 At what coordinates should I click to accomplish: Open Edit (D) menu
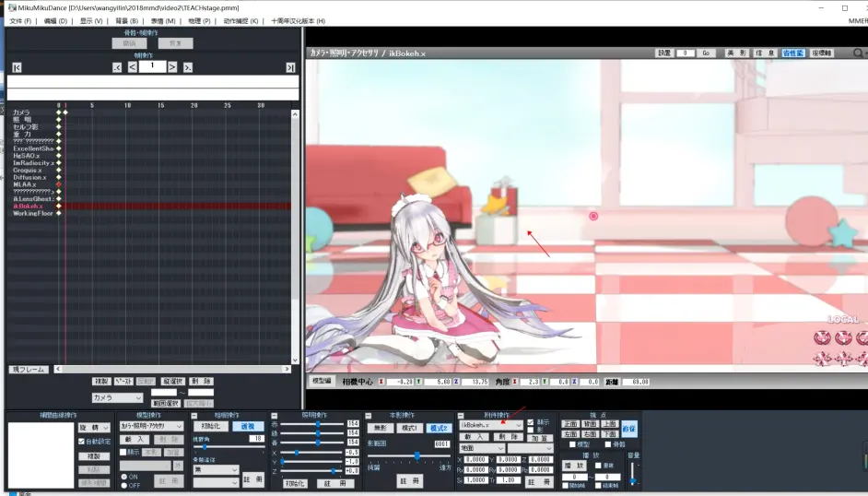55,21
